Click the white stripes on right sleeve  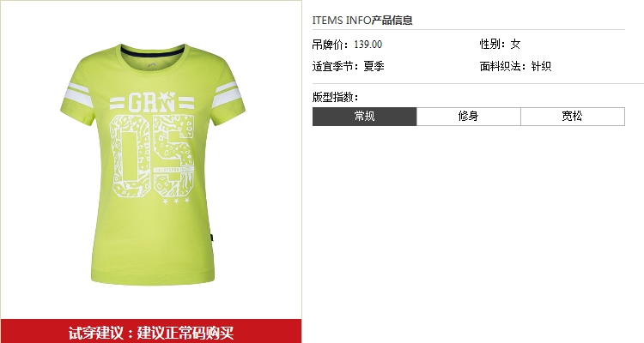click(x=227, y=94)
